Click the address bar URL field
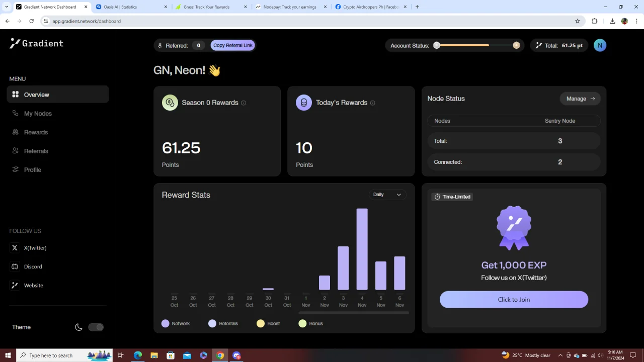This screenshot has height=362, width=644. [312, 21]
